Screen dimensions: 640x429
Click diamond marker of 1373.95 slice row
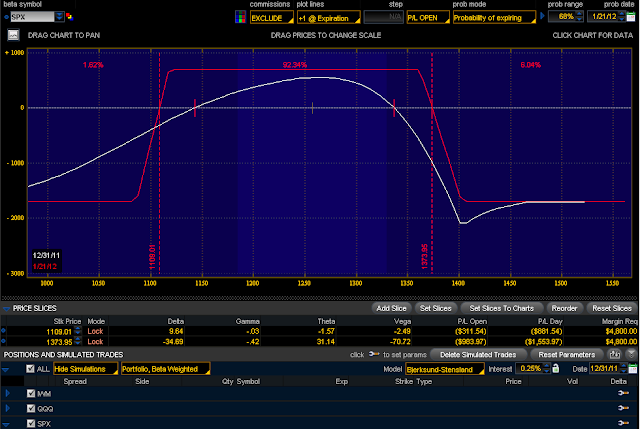(x=4, y=341)
